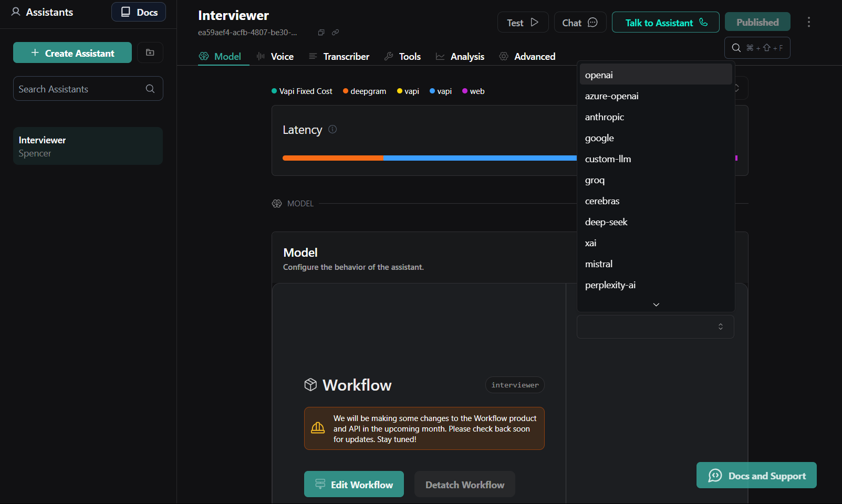Toggle the deepgram legend item

(364, 91)
